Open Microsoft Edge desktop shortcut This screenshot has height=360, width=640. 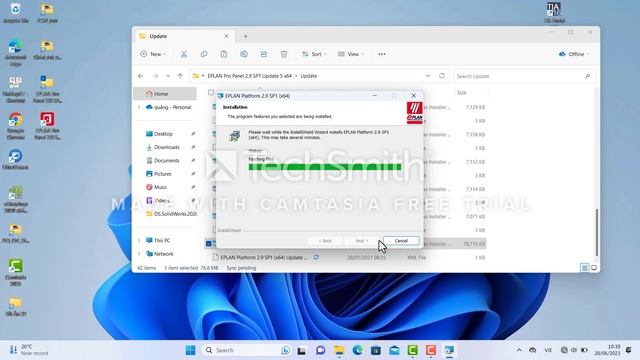point(16,52)
